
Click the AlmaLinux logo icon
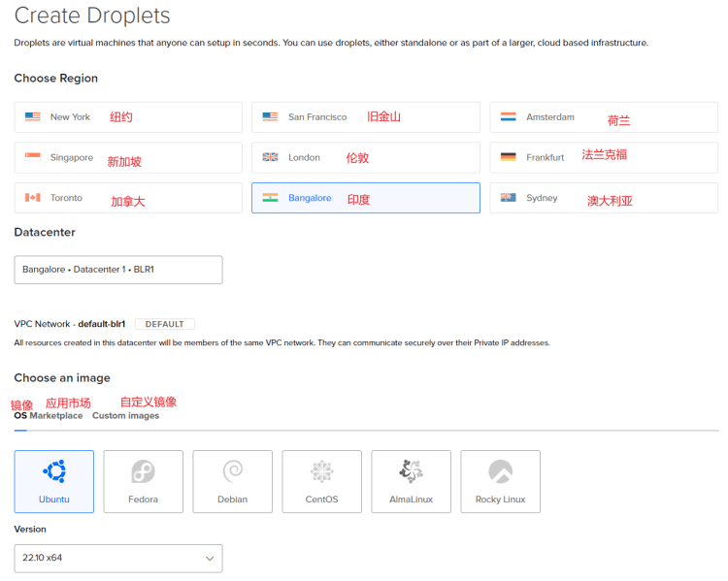[411, 471]
